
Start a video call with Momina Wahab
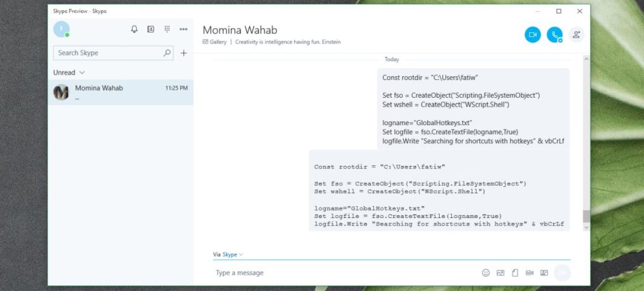coord(533,35)
